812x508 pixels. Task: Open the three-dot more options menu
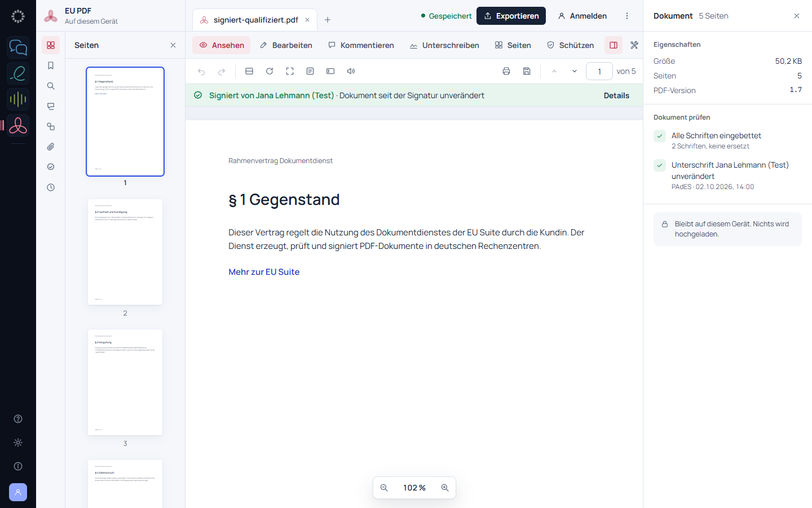pyautogui.click(x=627, y=16)
